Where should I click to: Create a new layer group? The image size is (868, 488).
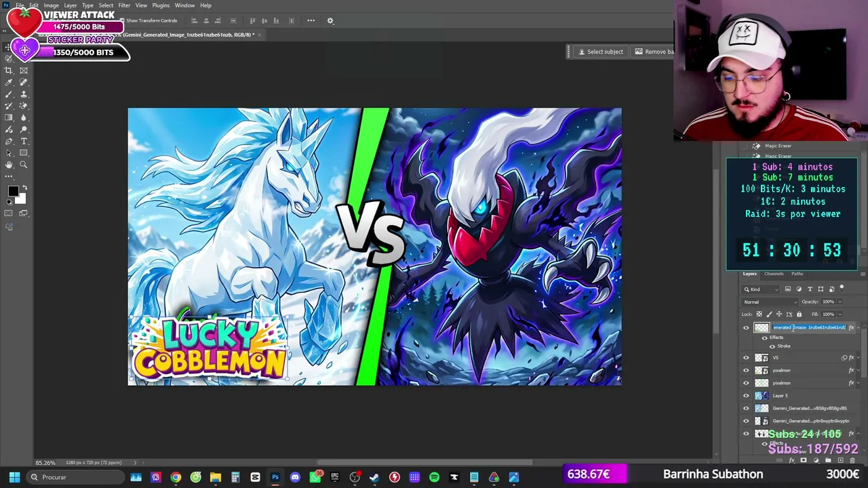(x=827, y=461)
